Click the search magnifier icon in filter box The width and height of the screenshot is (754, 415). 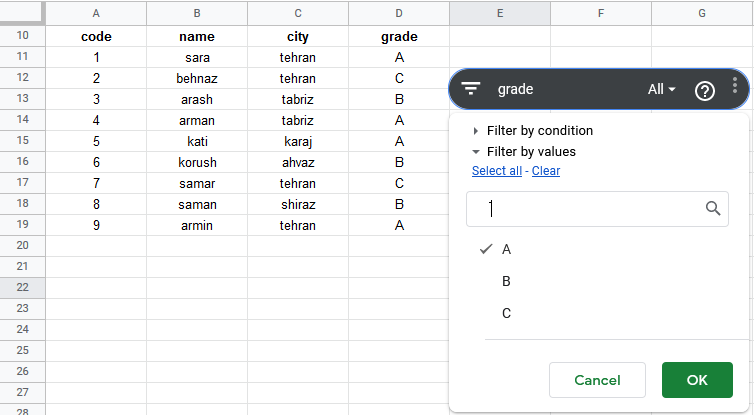pos(713,208)
